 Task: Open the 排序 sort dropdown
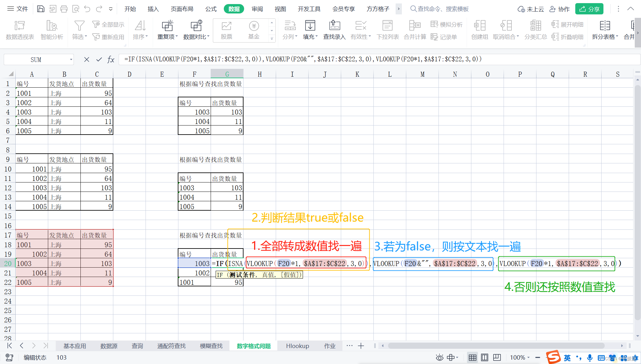[x=140, y=30]
